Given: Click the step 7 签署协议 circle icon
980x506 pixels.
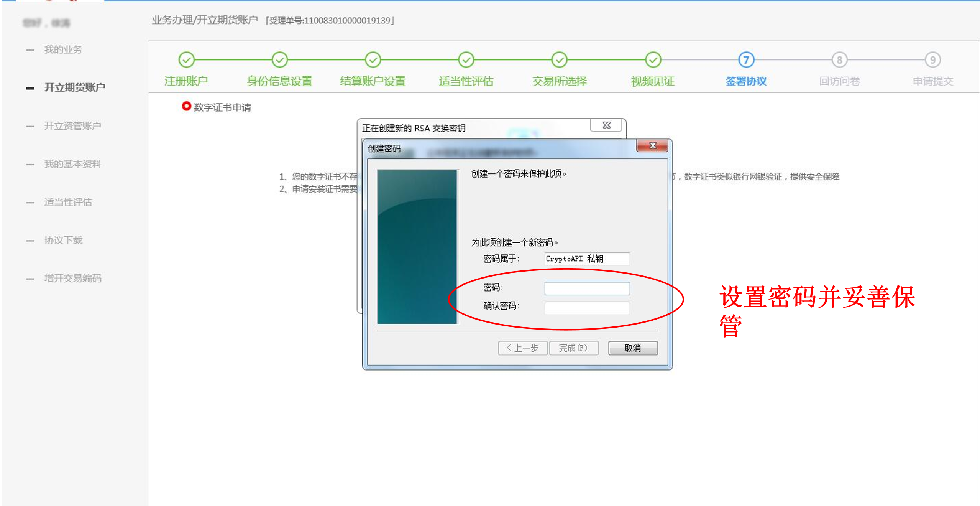Looking at the screenshot, I should pos(746,60).
